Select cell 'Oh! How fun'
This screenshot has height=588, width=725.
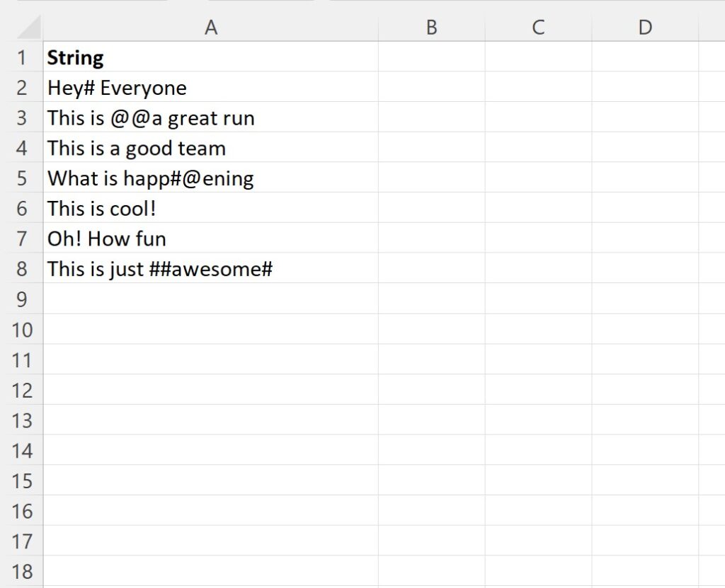tap(211, 238)
